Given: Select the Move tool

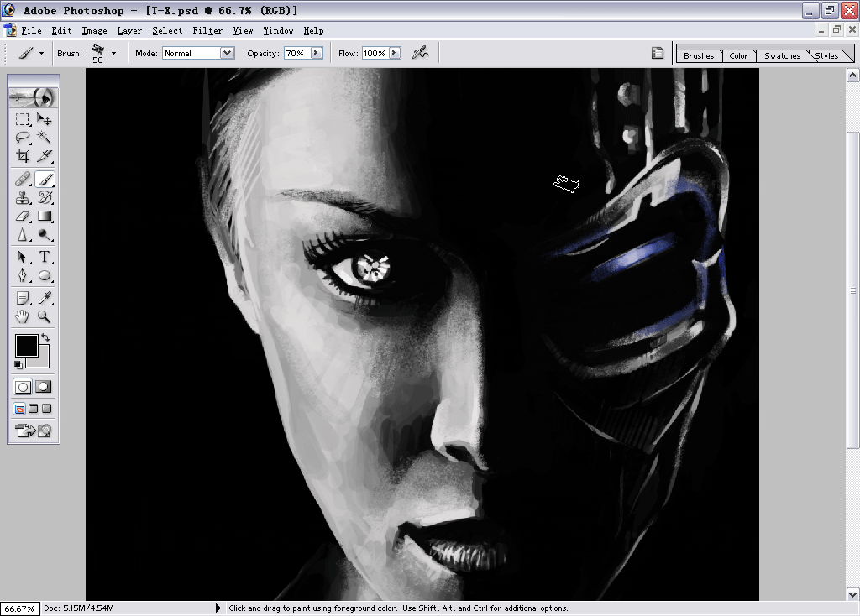Looking at the screenshot, I should 44,119.
